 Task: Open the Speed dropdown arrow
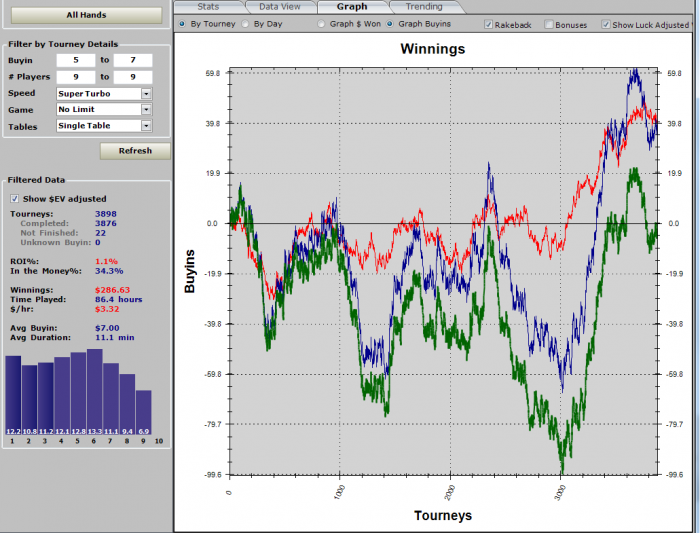pyautogui.click(x=146, y=94)
